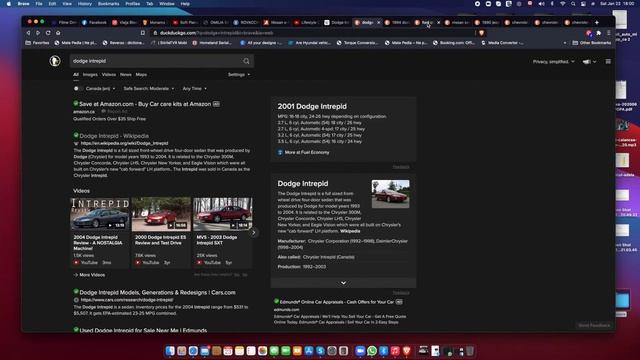Open Dodge Intrepid - Wikipedia result
The width and height of the screenshot is (640, 360).
tap(114, 136)
